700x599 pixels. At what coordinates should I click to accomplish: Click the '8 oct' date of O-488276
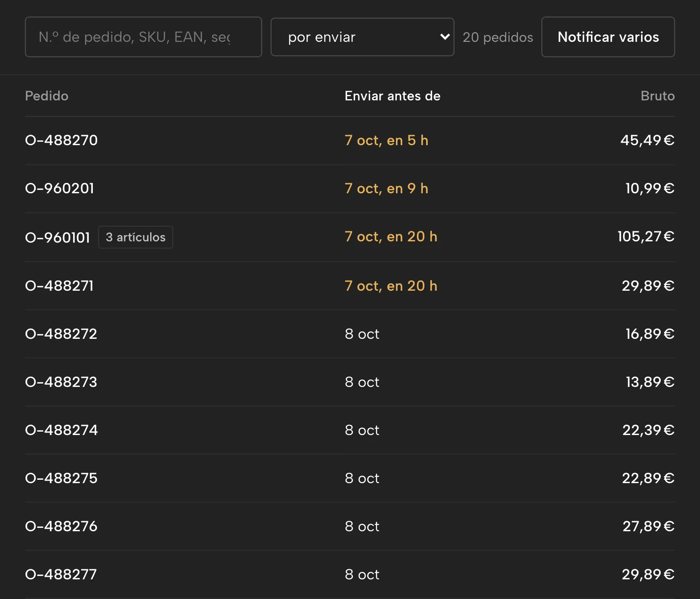(362, 526)
